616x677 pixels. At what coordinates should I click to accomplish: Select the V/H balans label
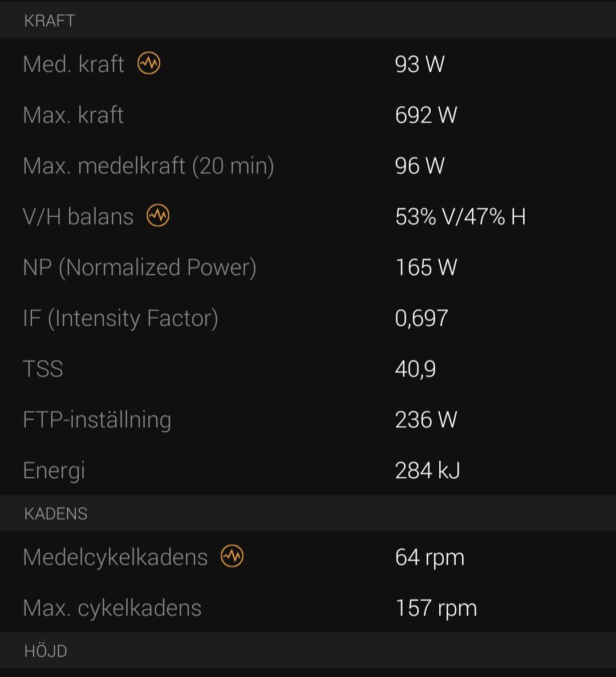tap(78, 216)
